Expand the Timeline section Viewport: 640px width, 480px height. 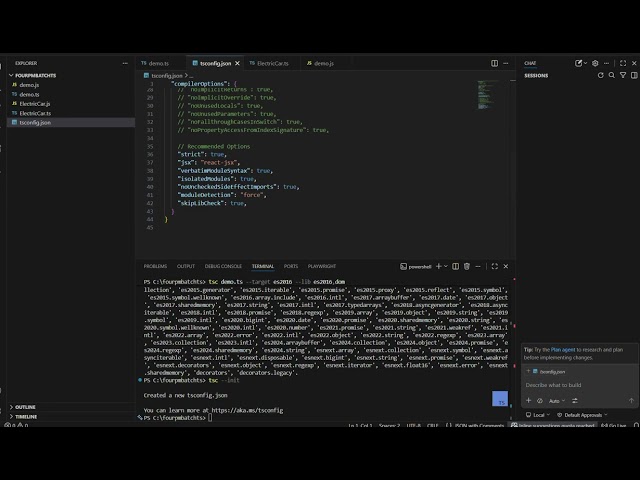25,416
